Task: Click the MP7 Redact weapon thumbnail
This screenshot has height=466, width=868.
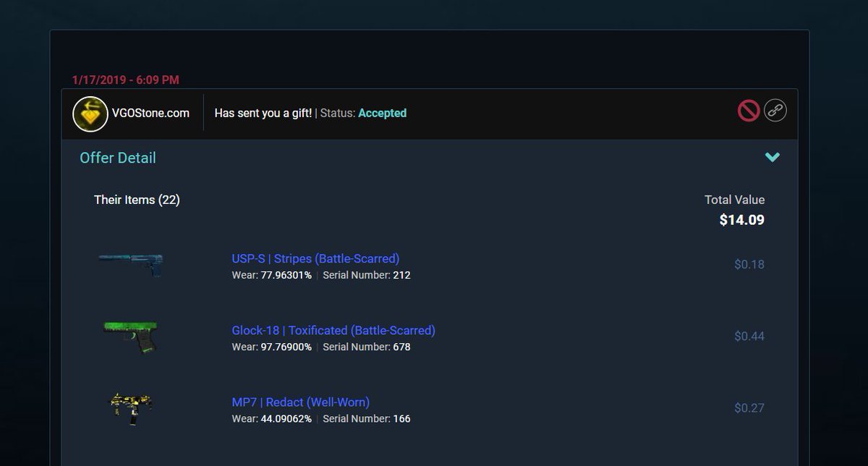Action: 130,407
